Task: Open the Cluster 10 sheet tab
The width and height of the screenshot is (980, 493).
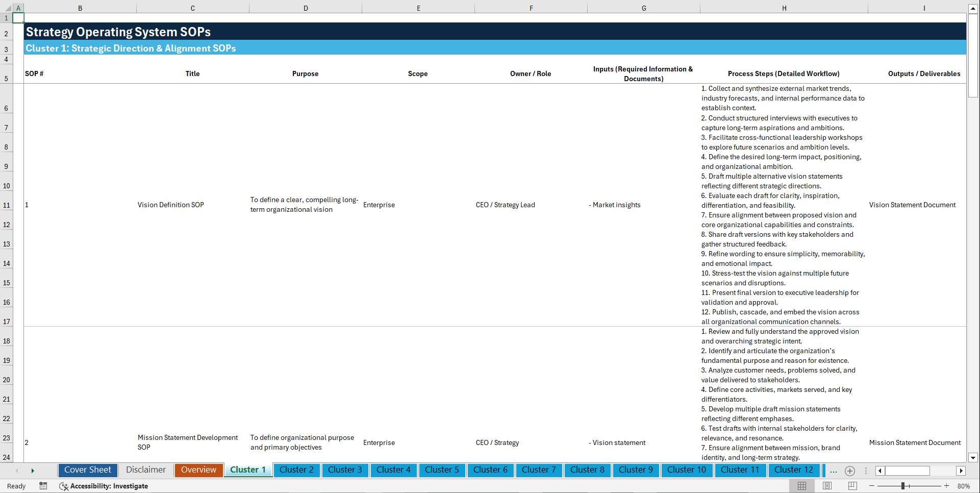Action: click(x=687, y=470)
